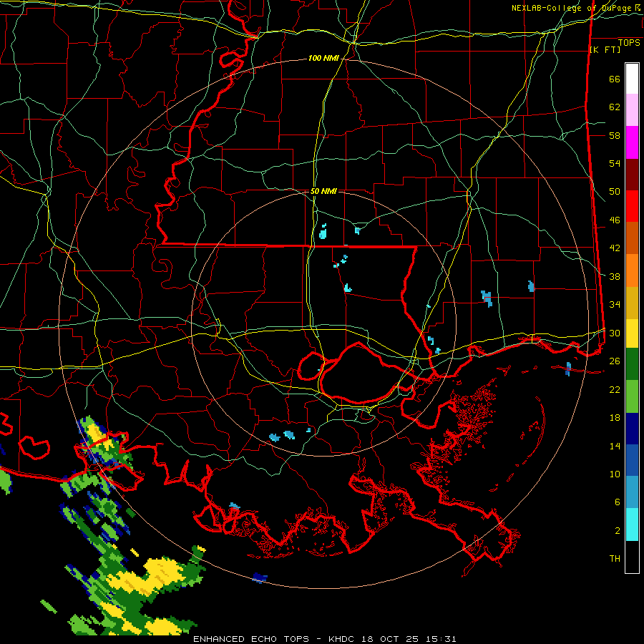Click the "ENHANCED ECHO TOPS" footer title
This screenshot has width=644, height=644.
(x=251, y=639)
